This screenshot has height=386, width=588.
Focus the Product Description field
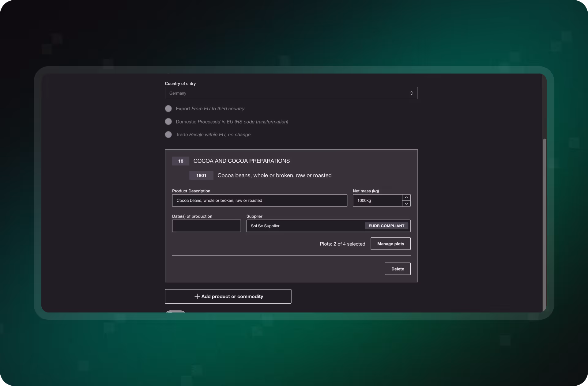point(259,201)
